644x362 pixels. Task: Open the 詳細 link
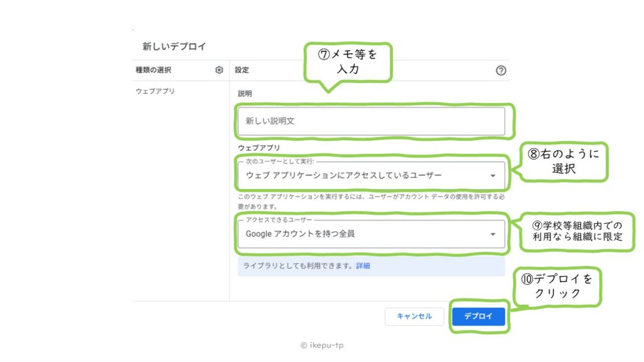click(x=363, y=266)
